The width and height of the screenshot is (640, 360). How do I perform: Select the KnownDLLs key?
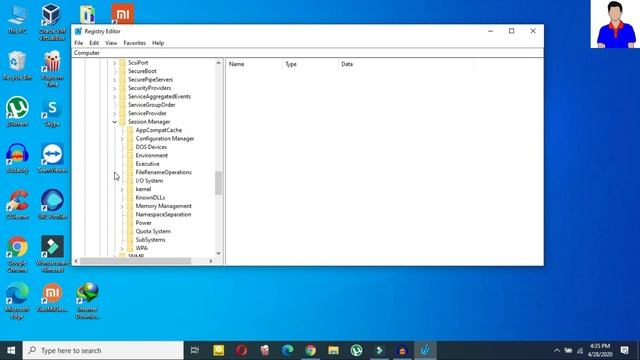tap(150, 198)
